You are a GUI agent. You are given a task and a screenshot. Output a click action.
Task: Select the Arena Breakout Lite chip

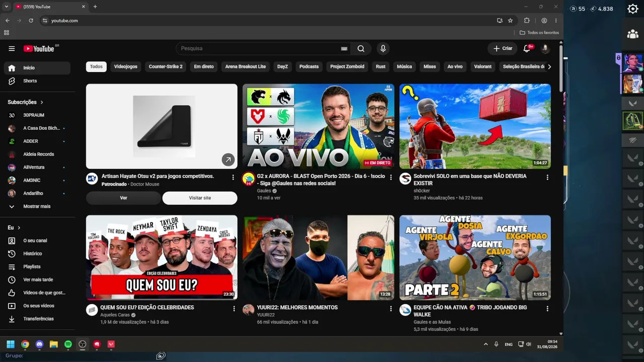coord(246,67)
